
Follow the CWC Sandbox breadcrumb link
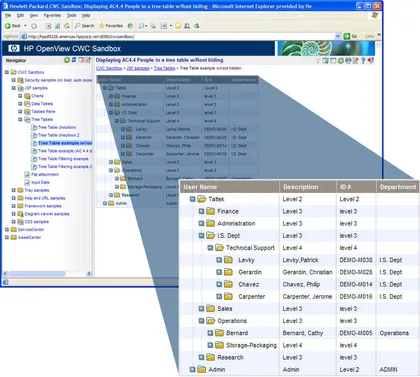[109, 68]
